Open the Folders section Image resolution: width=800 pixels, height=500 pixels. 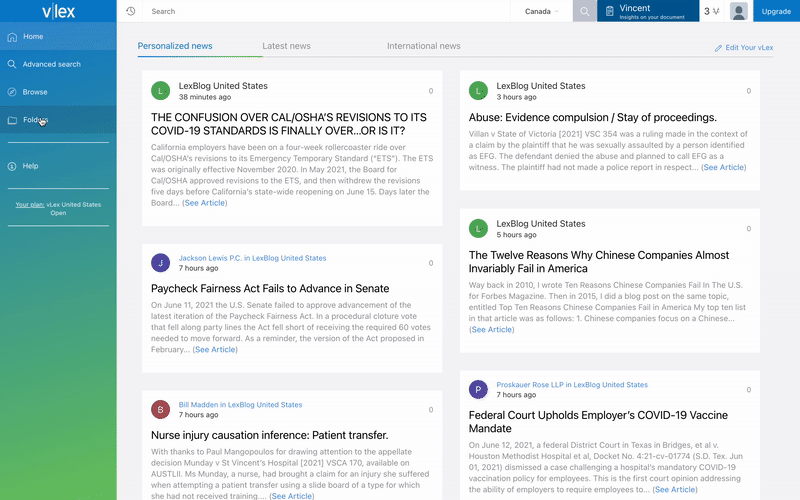click(x=58, y=120)
